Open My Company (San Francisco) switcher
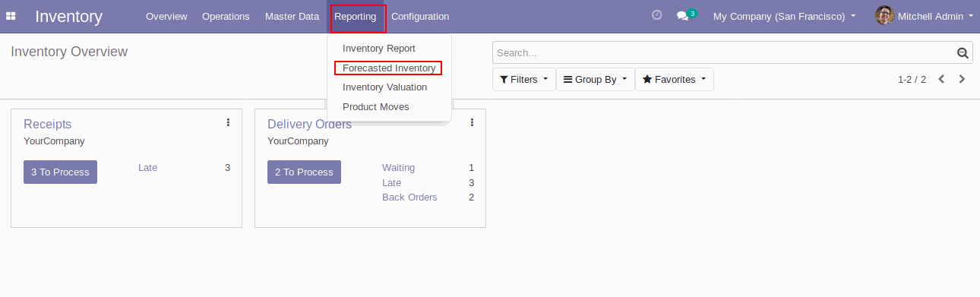 [x=784, y=16]
